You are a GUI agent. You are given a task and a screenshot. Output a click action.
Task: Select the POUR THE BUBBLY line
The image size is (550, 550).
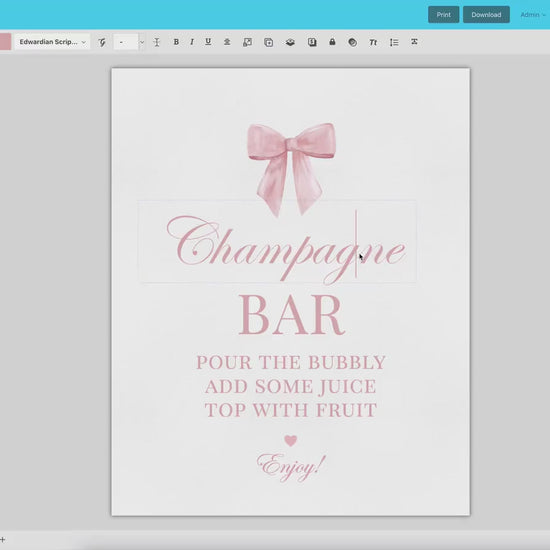pyautogui.click(x=291, y=362)
